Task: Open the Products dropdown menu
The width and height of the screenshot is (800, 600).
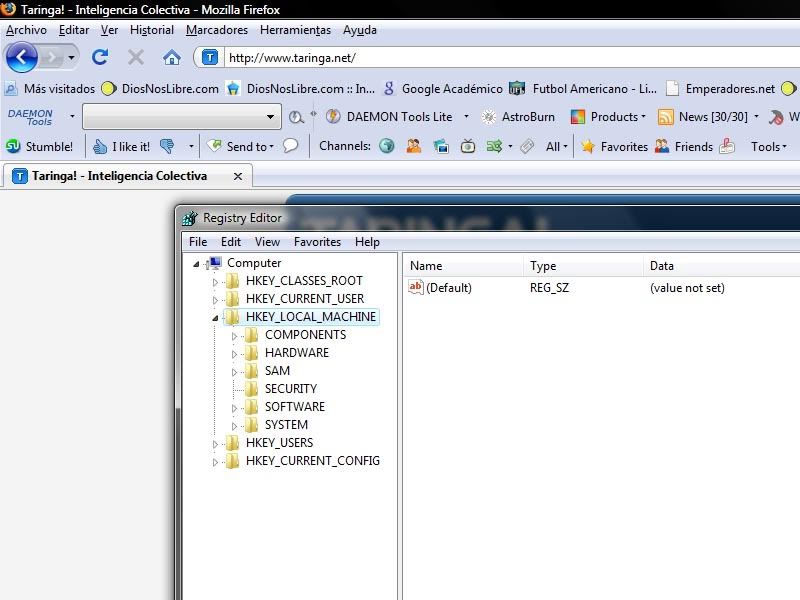Action: point(608,117)
